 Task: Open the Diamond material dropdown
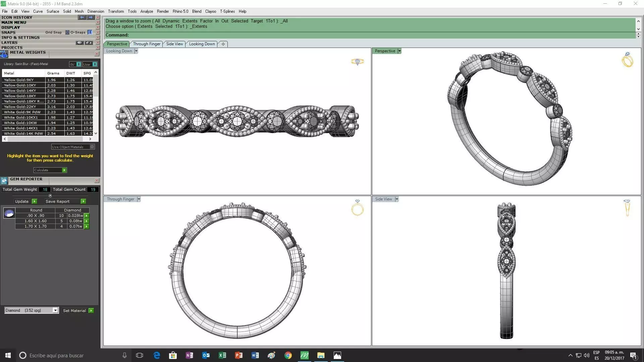pos(55,310)
